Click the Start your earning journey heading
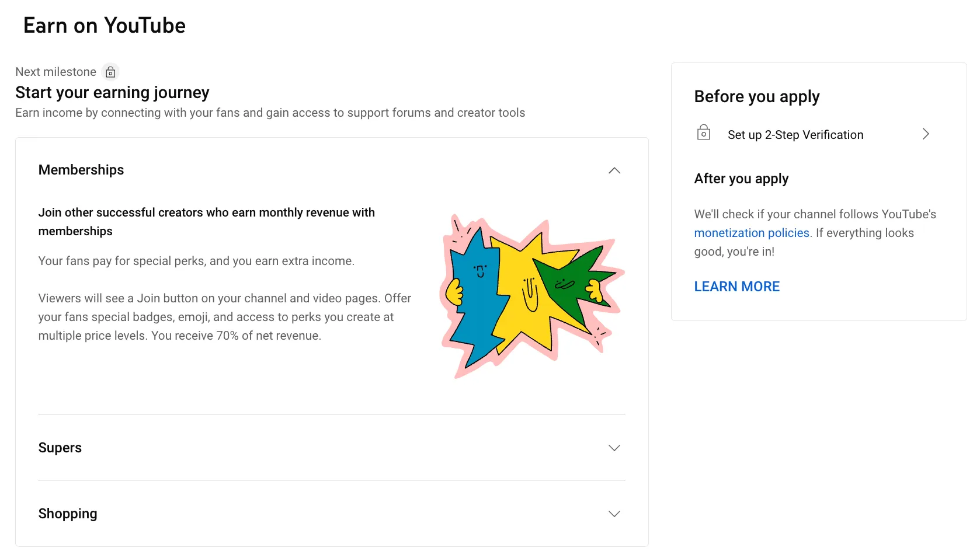 click(112, 93)
